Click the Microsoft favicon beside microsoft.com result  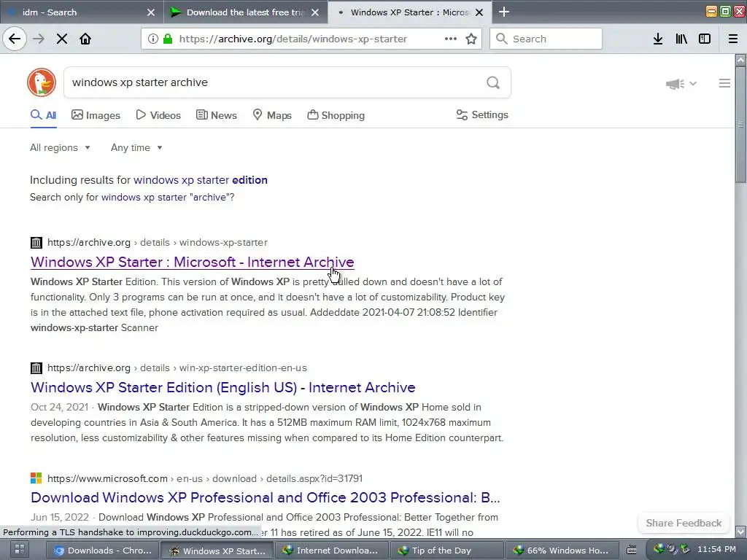tap(36, 478)
